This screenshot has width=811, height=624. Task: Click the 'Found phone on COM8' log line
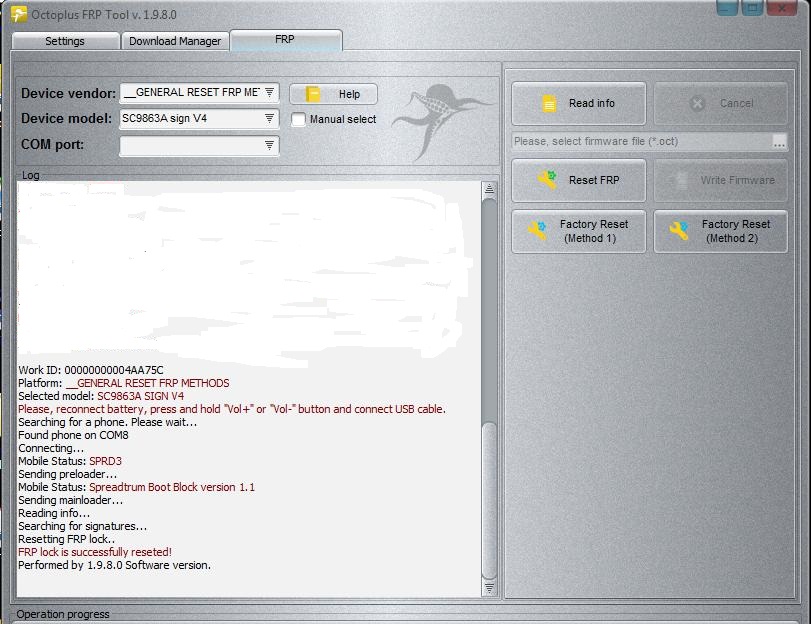(x=73, y=435)
